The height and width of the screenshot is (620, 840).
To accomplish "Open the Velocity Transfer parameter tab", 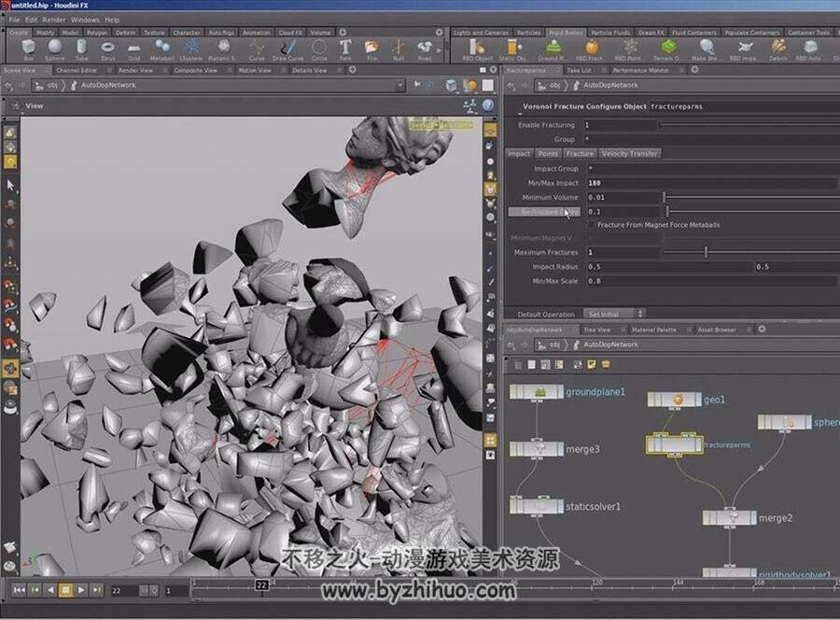I will coord(629,153).
